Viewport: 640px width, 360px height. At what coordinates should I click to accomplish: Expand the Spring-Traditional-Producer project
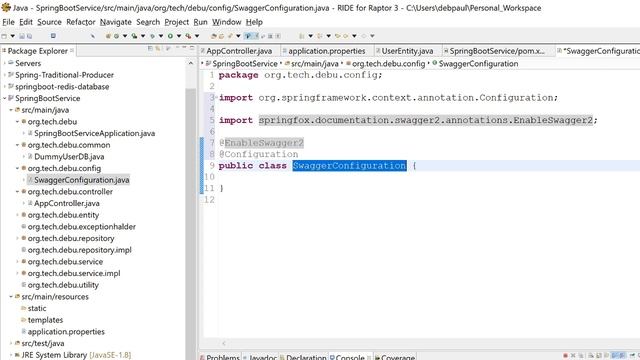4,75
